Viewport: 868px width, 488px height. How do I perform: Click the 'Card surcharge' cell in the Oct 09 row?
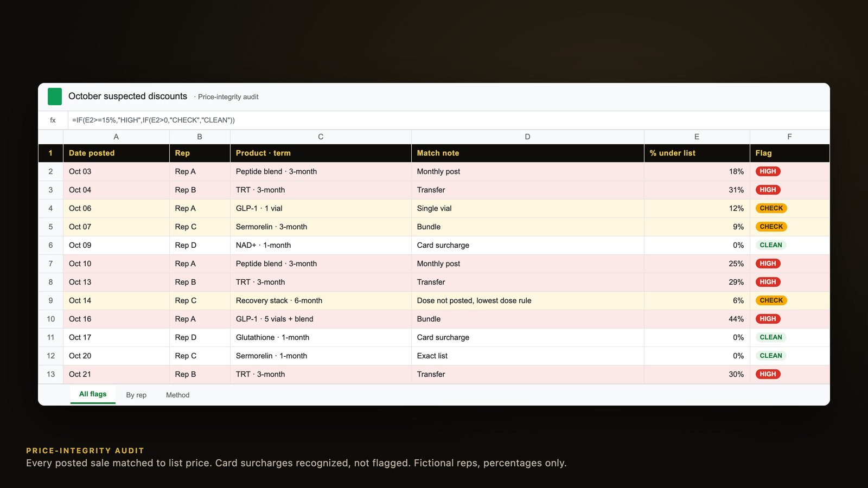[x=527, y=245]
